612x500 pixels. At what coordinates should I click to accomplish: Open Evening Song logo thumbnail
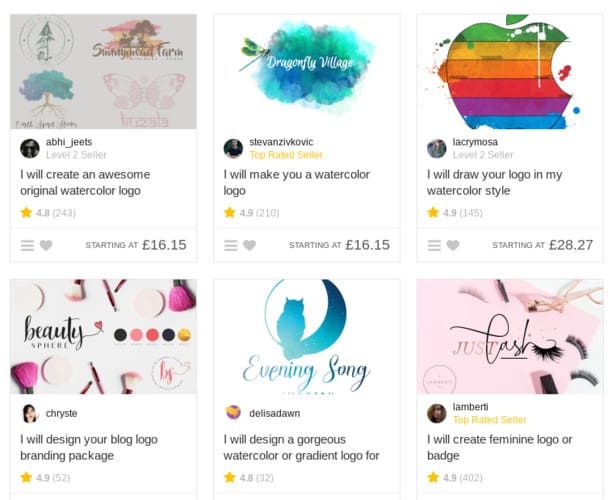[x=307, y=336]
